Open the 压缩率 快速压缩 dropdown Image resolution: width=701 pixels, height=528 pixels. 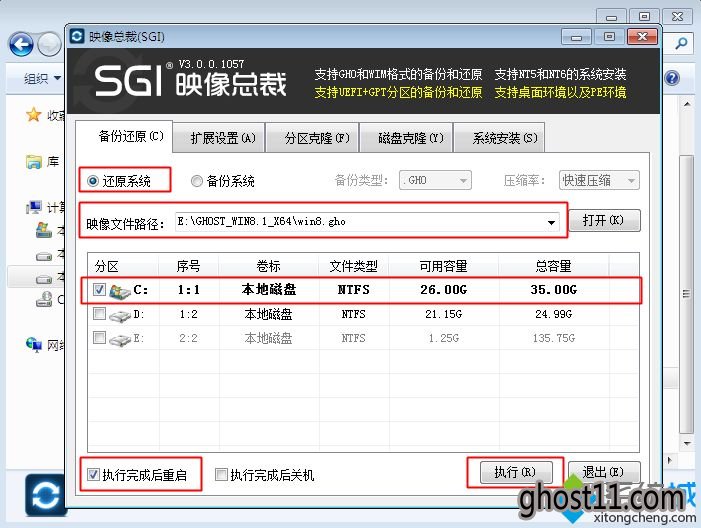click(599, 180)
